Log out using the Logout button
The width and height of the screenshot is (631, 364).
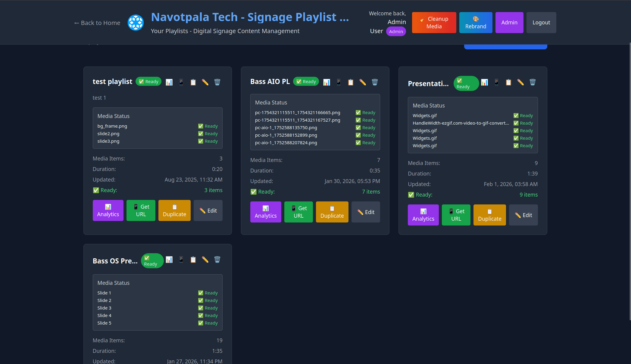click(x=541, y=23)
